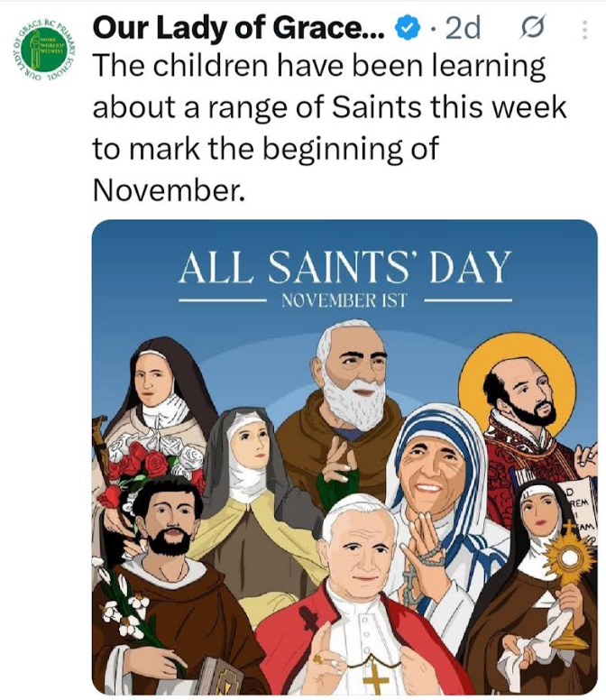Tap the slashed-circle Grok icon

[532, 28]
